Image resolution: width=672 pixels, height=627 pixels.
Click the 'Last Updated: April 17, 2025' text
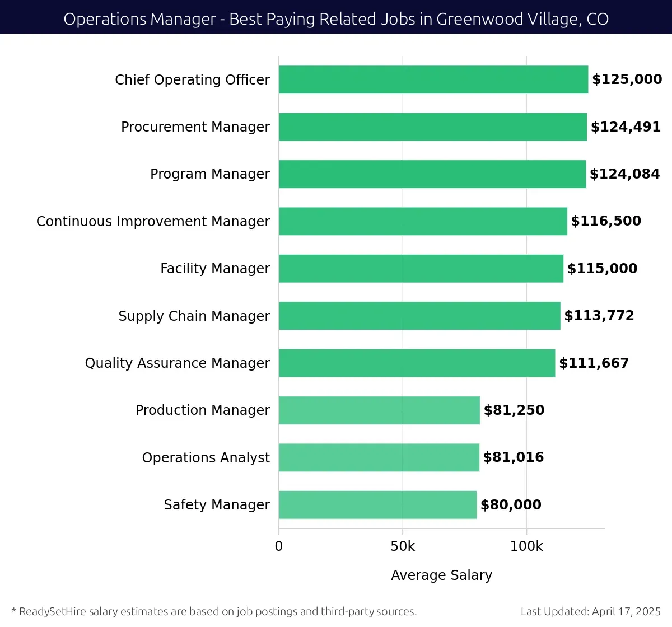point(591,611)
